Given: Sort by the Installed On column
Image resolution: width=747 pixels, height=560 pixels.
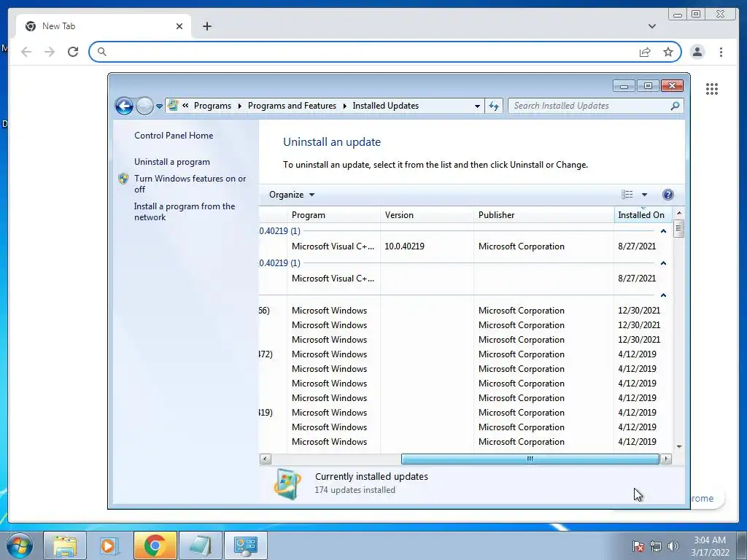Looking at the screenshot, I should pyautogui.click(x=643, y=215).
